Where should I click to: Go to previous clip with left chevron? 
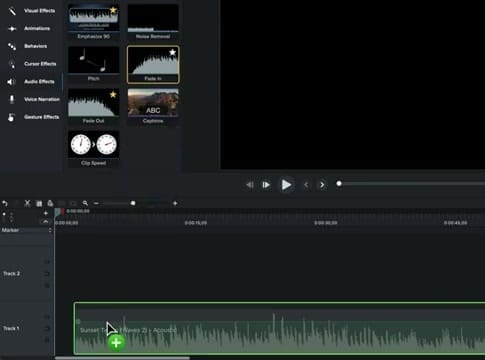point(306,185)
